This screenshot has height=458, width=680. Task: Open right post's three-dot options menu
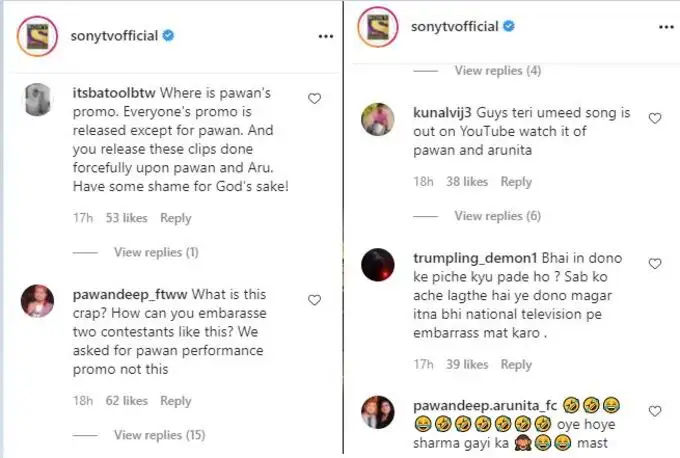[664, 27]
